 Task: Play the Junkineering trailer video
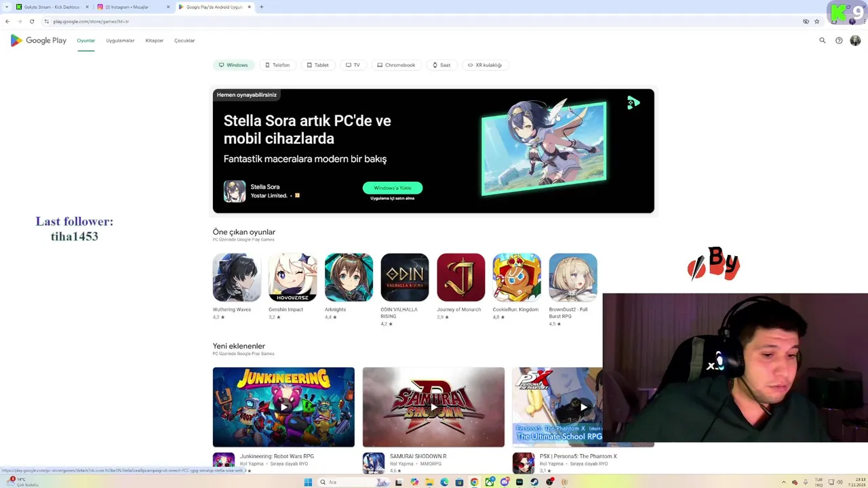283,407
